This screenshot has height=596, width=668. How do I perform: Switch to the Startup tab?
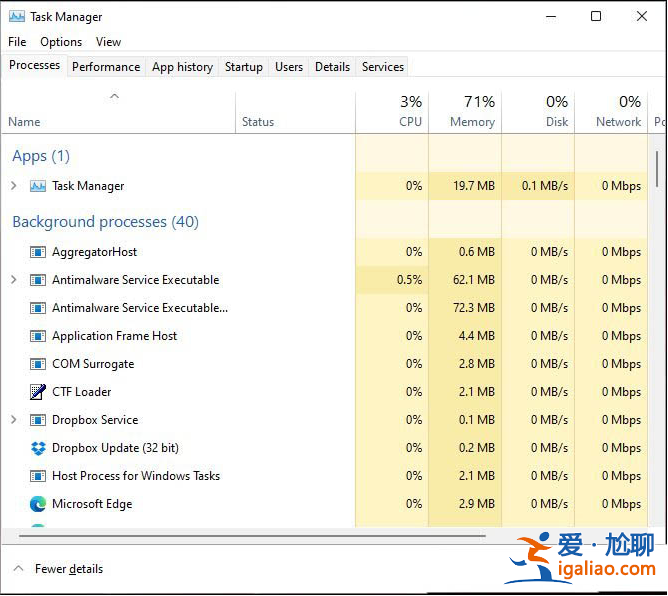pos(244,67)
